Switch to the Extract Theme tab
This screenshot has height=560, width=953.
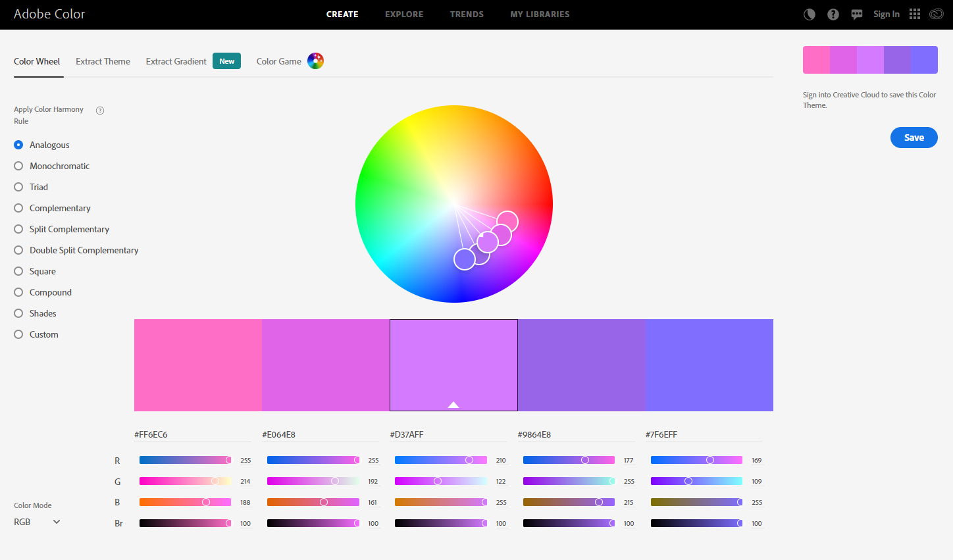[103, 61]
